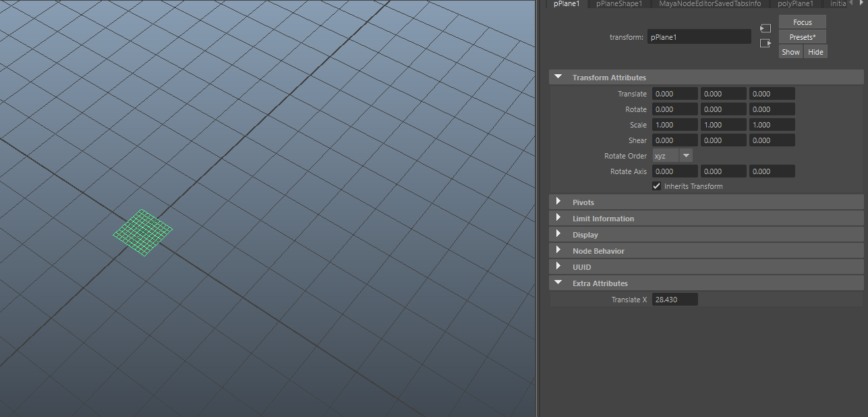868x417 pixels.
Task: Select the polyPlane1 tab
Action: pyautogui.click(x=796, y=4)
